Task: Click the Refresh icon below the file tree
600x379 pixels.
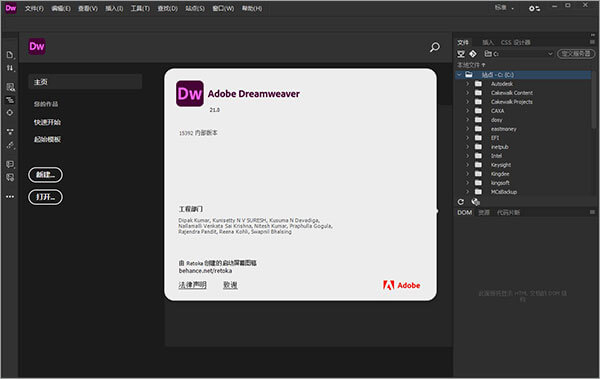Action: pos(461,202)
